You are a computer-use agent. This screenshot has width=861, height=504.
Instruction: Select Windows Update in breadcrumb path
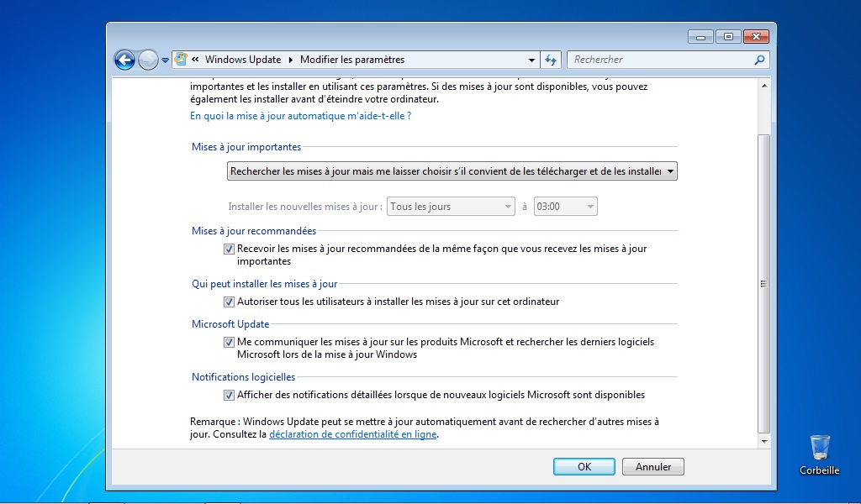coord(243,60)
